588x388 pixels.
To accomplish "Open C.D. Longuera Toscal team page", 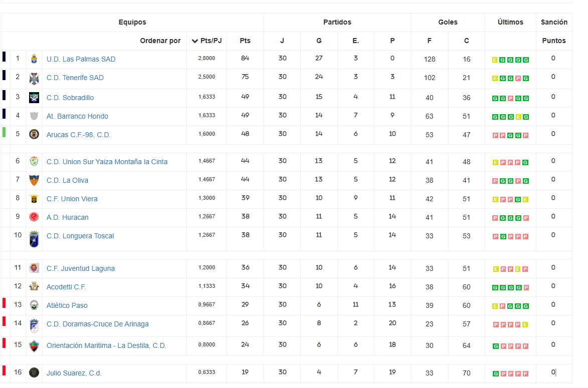I will [80, 236].
